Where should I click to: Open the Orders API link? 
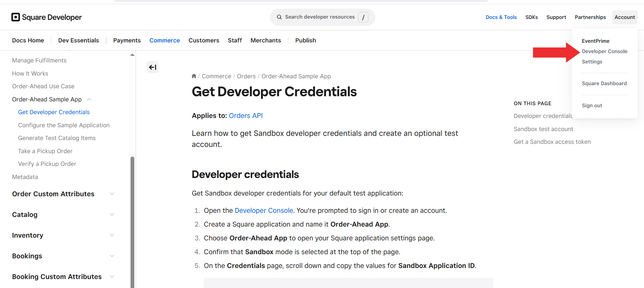(246, 116)
